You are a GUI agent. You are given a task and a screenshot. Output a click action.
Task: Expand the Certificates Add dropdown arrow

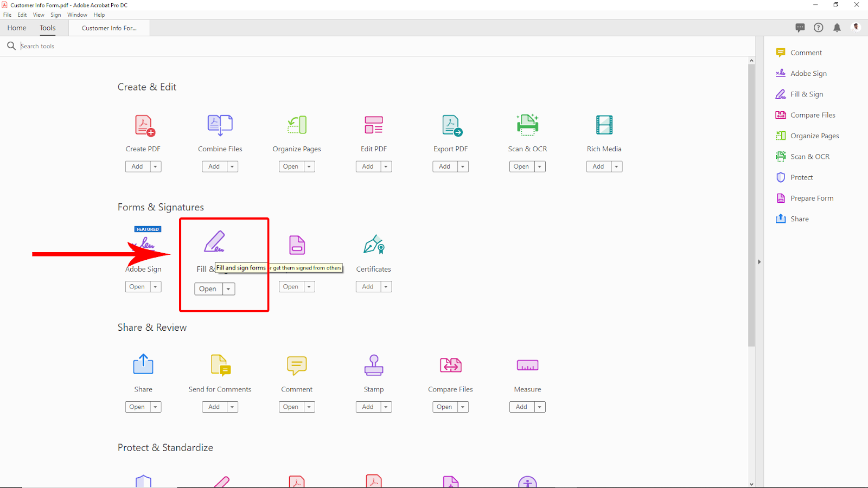(x=386, y=287)
